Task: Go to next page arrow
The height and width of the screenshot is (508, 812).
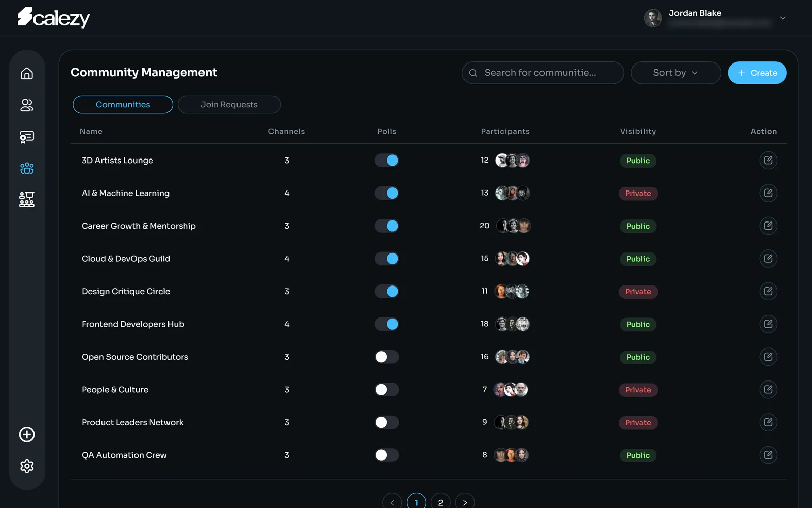Action: click(465, 502)
